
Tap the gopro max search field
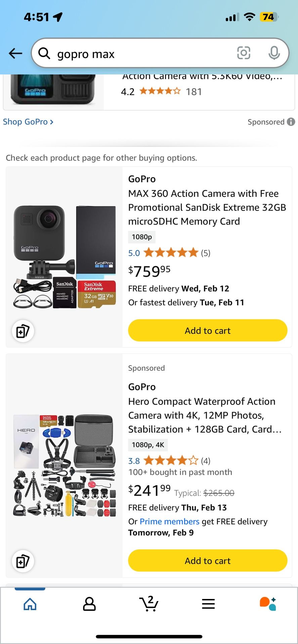[141, 54]
